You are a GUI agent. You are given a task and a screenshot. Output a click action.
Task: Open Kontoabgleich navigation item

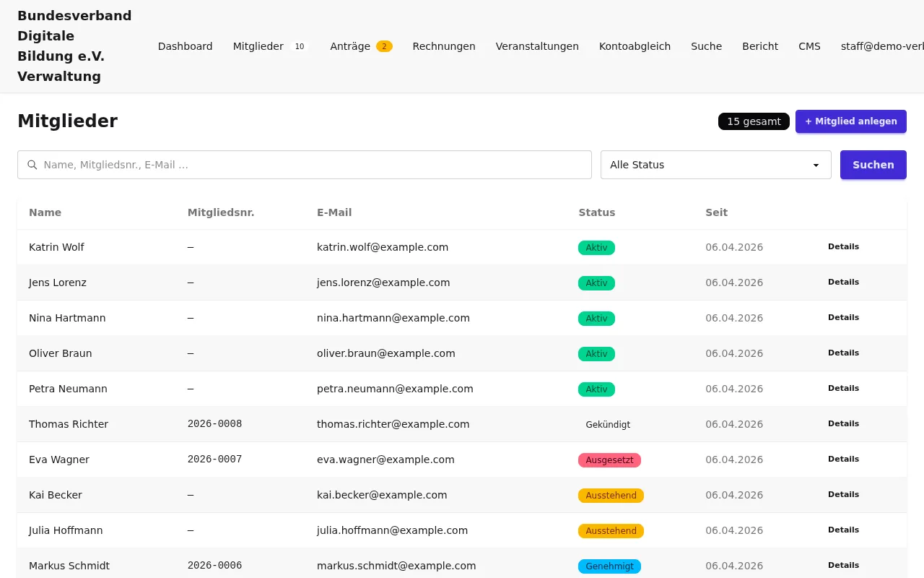[x=635, y=46]
